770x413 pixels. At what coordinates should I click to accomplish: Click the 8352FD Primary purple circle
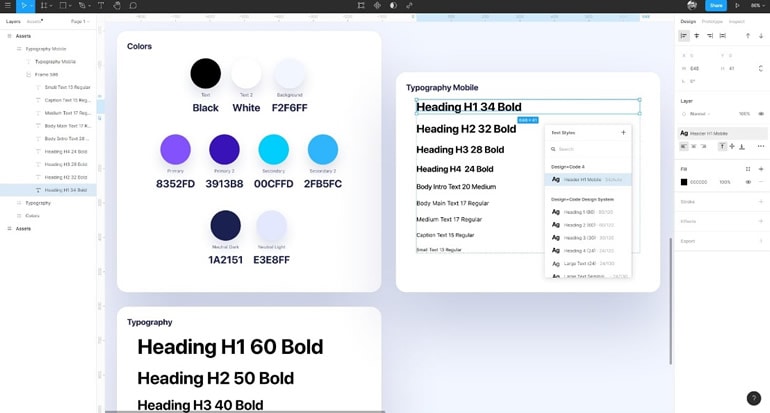click(175, 149)
